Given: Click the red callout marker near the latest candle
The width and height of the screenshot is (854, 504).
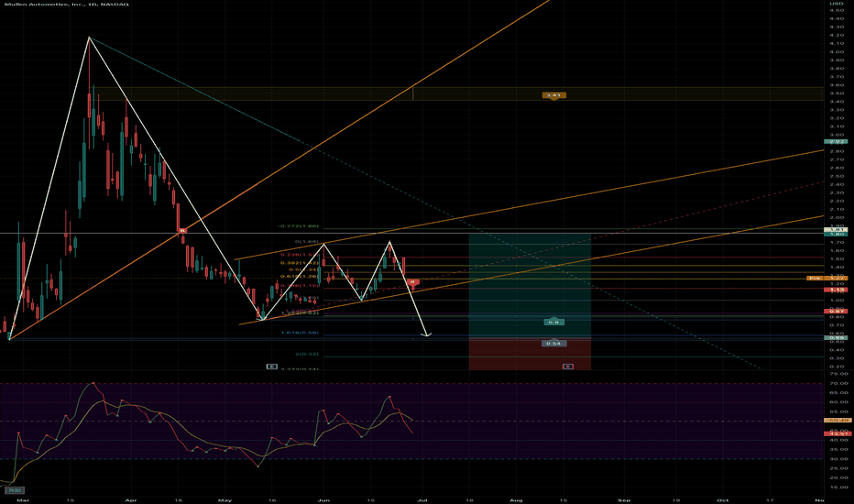Looking at the screenshot, I should pos(413,282).
